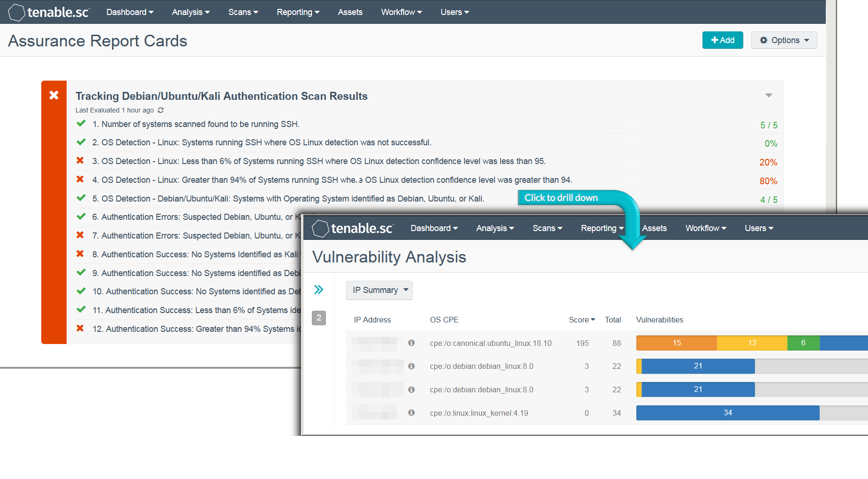Open Assets in Vulnerability Analysis window
This screenshot has width=868, height=479.
pyautogui.click(x=655, y=228)
